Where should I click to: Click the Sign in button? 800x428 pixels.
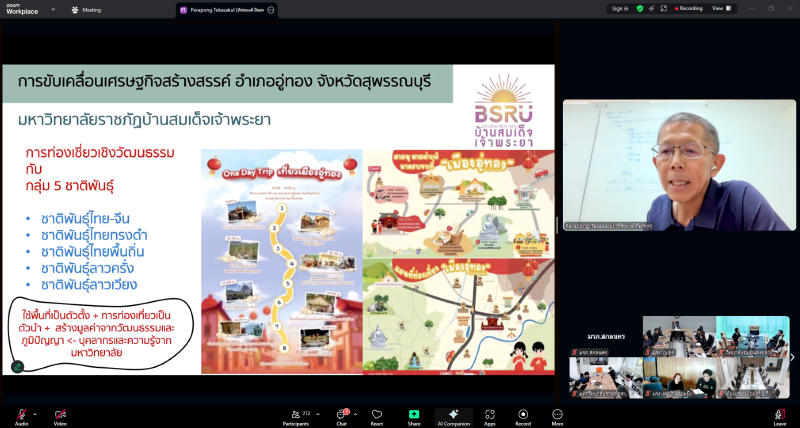click(x=620, y=8)
